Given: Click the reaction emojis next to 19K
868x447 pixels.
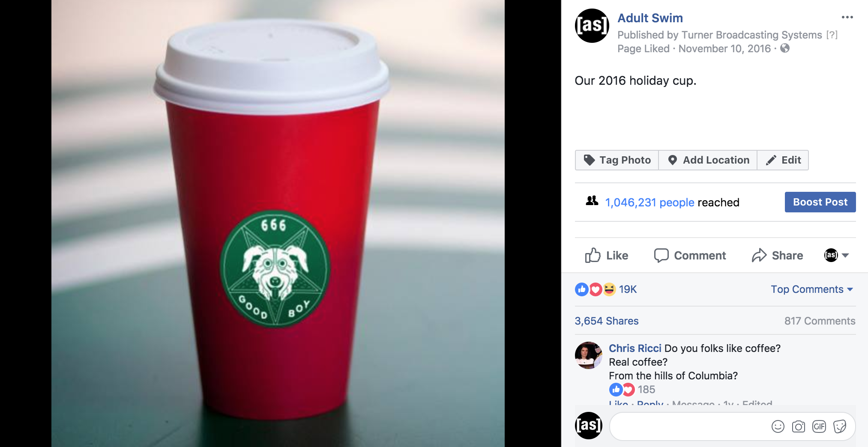Looking at the screenshot, I should coord(595,289).
